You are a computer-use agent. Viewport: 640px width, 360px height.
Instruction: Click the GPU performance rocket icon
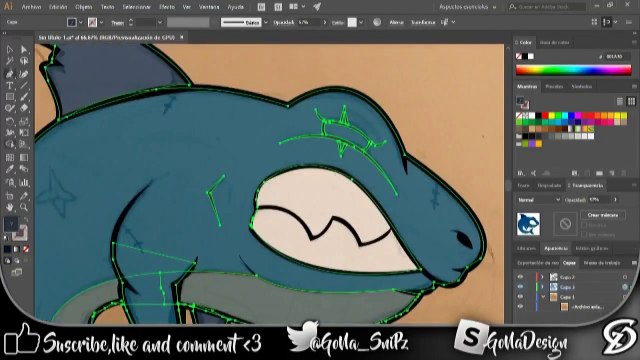317,7
